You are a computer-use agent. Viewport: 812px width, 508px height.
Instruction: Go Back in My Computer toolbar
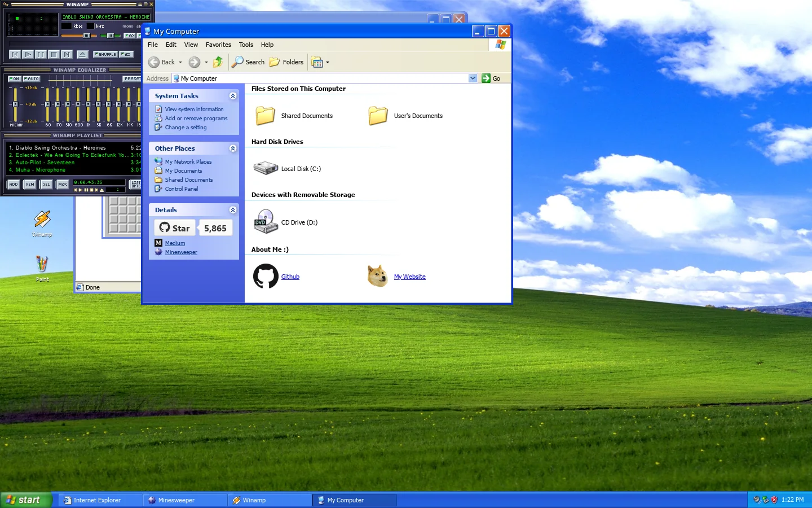pos(162,62)
